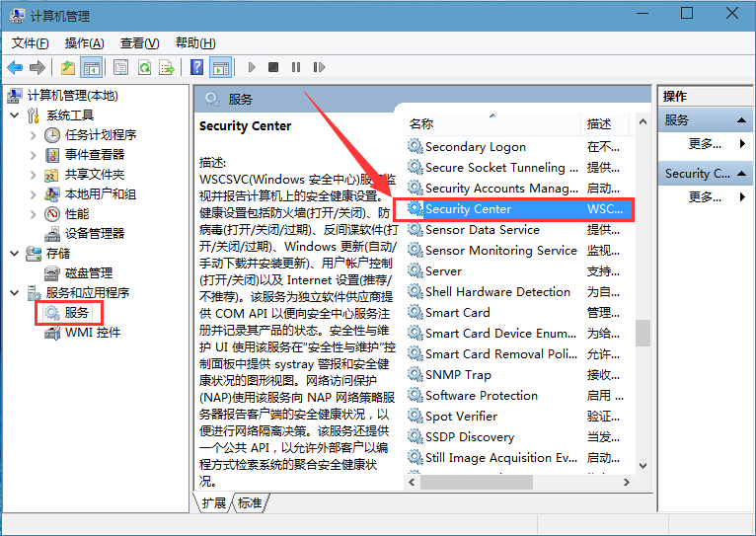Click the 共享文件夹 folder icon
This screenshot has height=536, width=756.
tap(52, 175)
